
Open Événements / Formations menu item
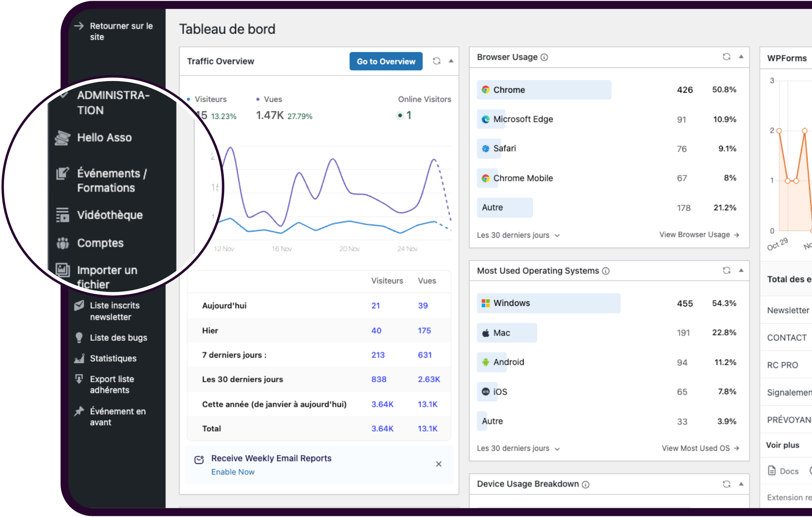pyautogui.click(x=111, y=181)
